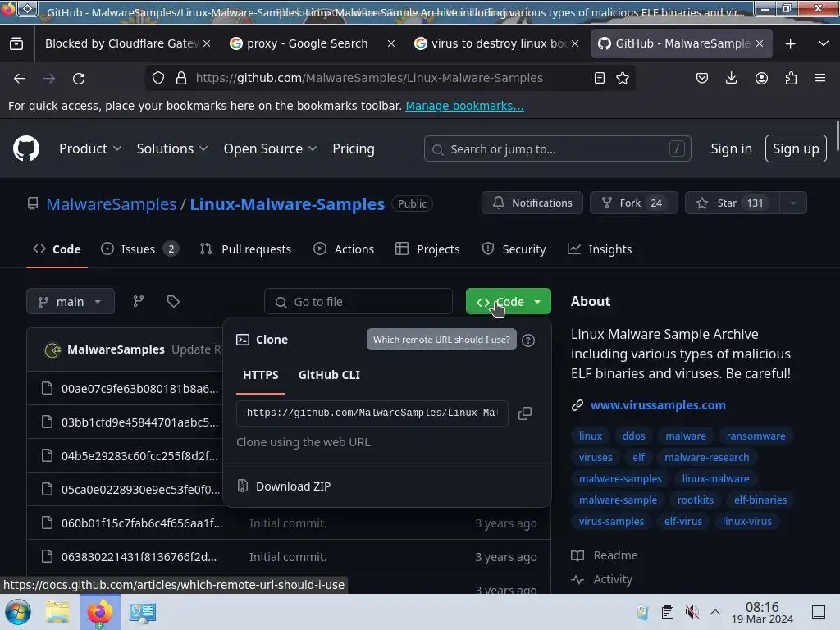Bookmark this page with the star icon

[623, 78]
